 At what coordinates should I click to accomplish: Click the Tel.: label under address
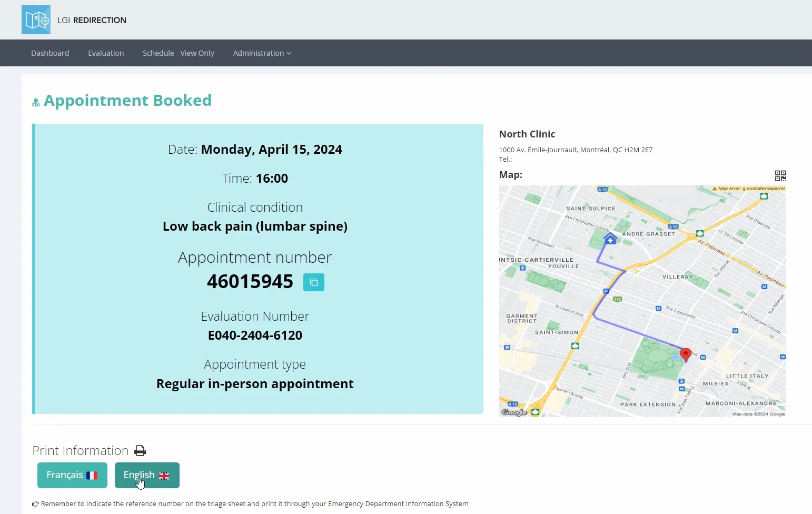click(506, 159)
